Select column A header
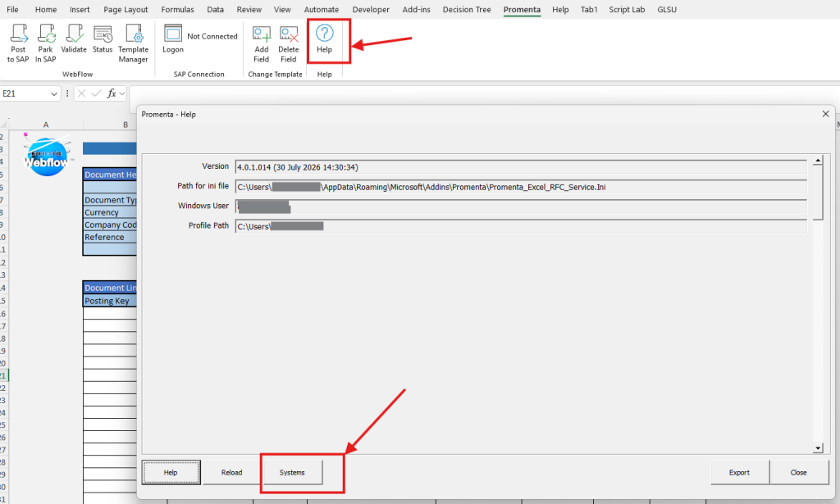 46,125
